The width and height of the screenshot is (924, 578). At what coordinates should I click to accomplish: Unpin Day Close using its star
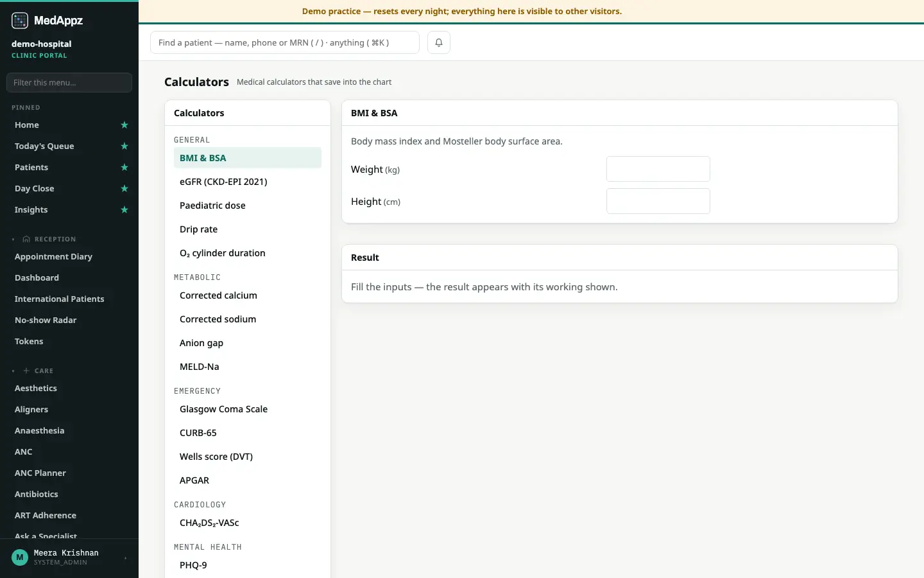click(124, 189)
